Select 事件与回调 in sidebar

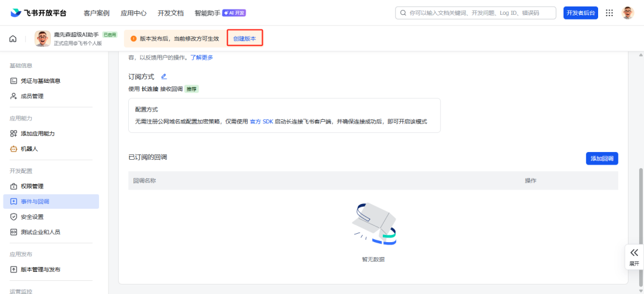pos(51,202)
